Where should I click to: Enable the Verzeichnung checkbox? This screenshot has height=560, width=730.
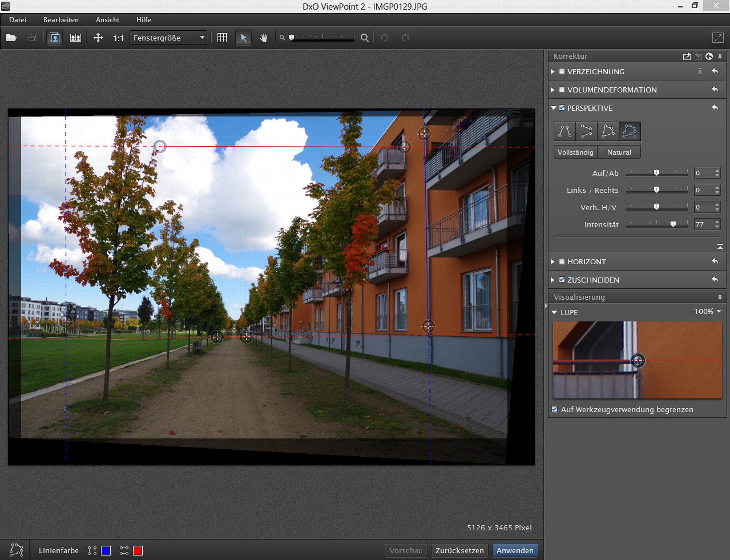(x=562, y=71)
